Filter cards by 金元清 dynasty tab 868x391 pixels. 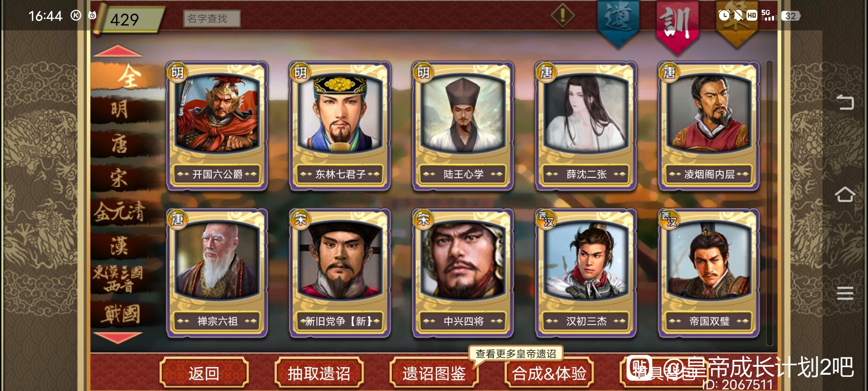[x=120, y=212]
